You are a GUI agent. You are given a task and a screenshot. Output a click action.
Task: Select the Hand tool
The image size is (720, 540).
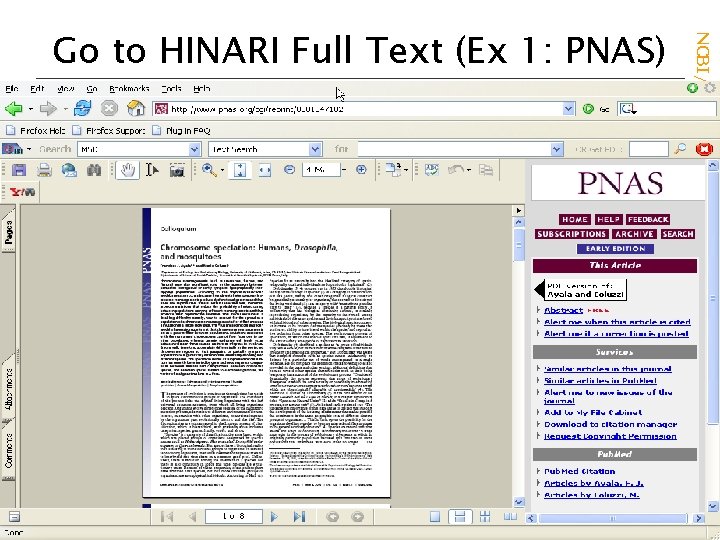point(128,170)
